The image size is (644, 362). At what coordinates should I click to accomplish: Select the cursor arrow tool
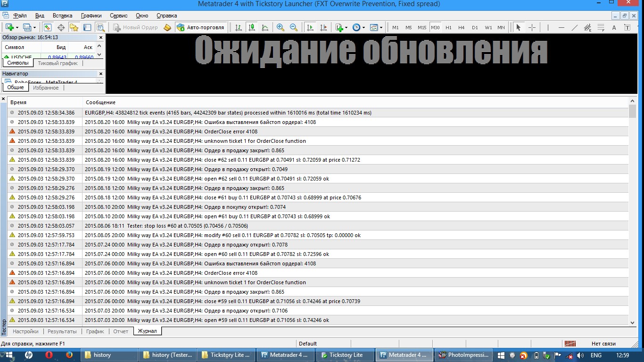518,27
